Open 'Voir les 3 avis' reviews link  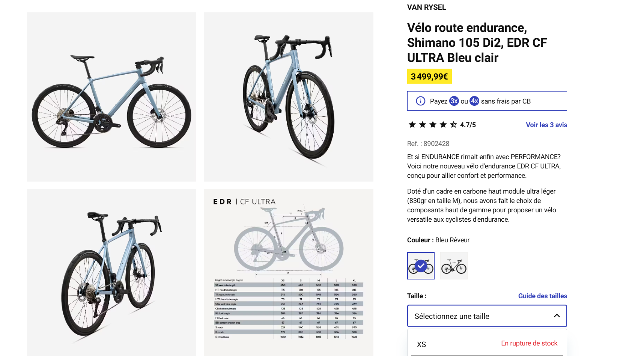(546, 125)
